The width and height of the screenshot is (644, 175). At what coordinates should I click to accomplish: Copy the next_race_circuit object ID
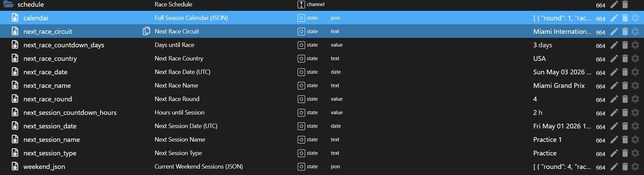point(146,31)
